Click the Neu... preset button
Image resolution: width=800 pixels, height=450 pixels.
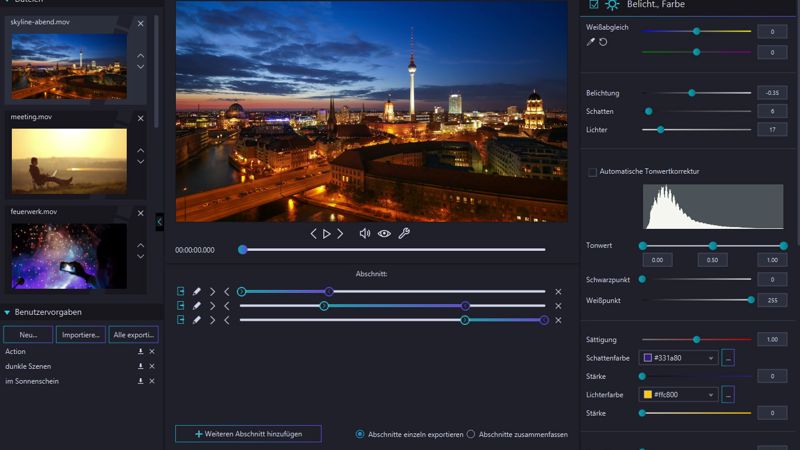click(28, 335)
